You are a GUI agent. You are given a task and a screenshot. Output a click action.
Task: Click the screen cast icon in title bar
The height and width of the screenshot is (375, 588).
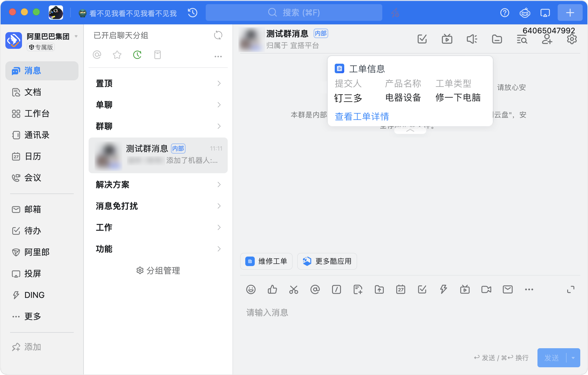[x=545, y=13]
